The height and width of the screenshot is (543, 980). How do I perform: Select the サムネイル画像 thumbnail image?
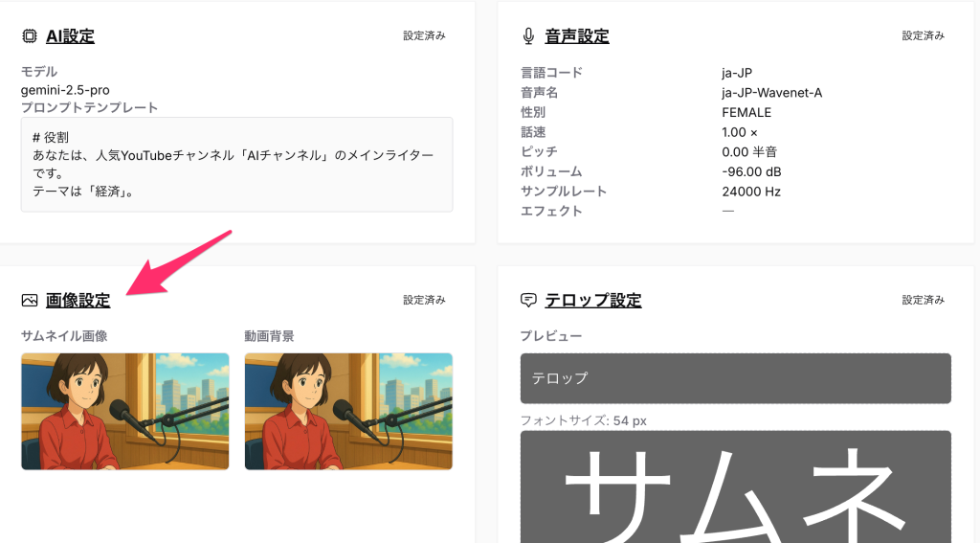pos(125,411)
